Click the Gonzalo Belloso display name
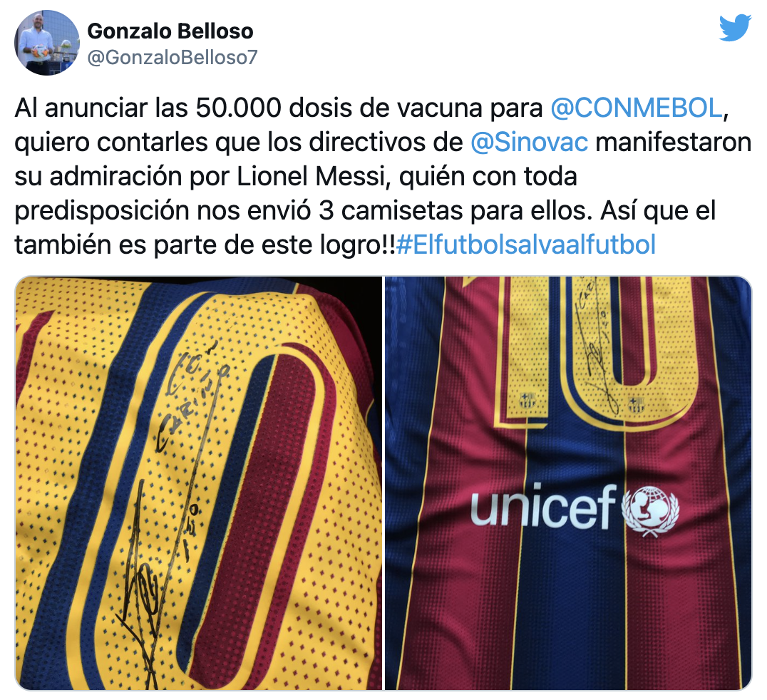The width and height of the screenshot is (767, 700). point(170,31)
